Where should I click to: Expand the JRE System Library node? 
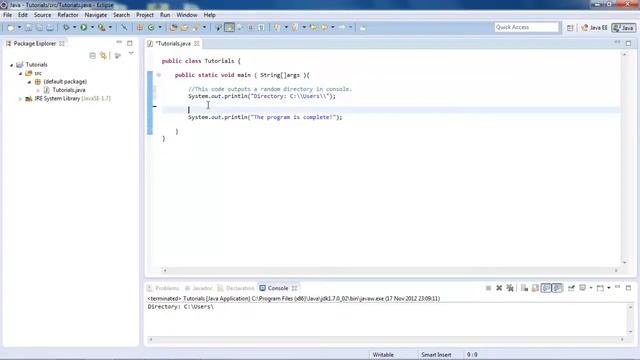click(20, 99)
